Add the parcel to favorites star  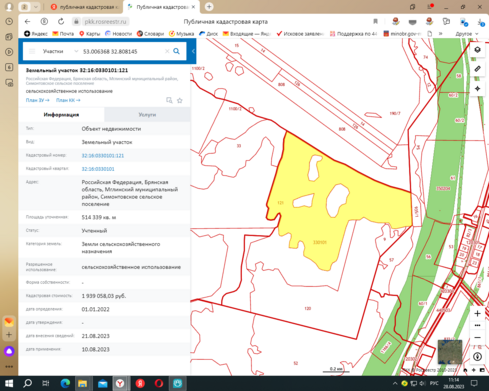[180, 100]
